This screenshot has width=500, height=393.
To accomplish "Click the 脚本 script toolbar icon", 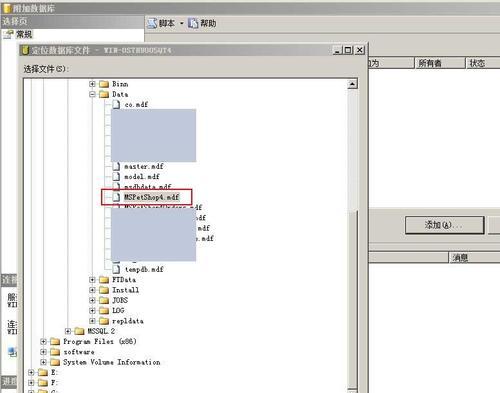I will pyautogui.click(x=152, y=23).
